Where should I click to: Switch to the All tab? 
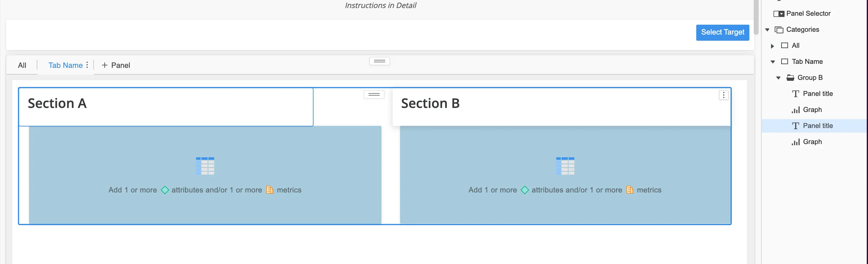point(22,65)
